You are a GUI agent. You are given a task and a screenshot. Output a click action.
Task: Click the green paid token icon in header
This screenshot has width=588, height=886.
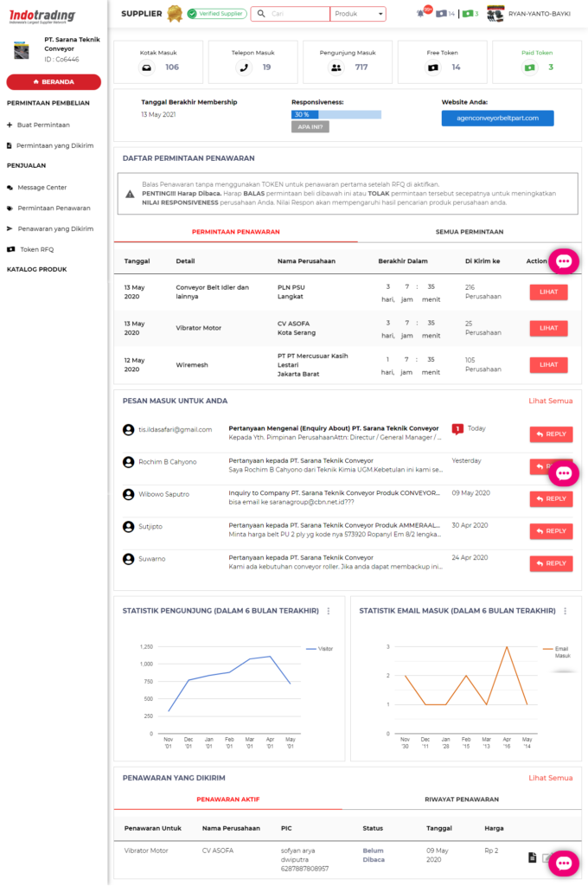(467, 14)
